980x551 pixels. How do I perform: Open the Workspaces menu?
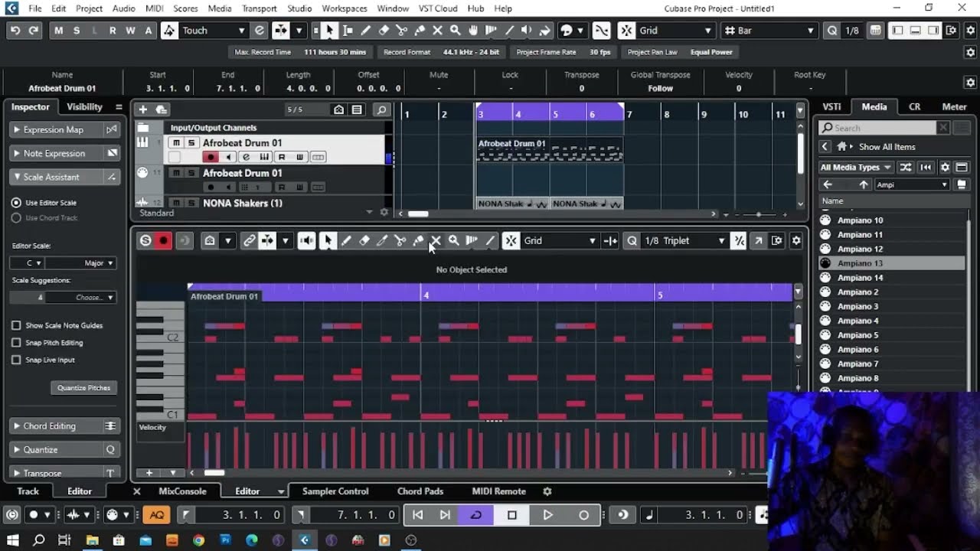(x=344, y=8)
